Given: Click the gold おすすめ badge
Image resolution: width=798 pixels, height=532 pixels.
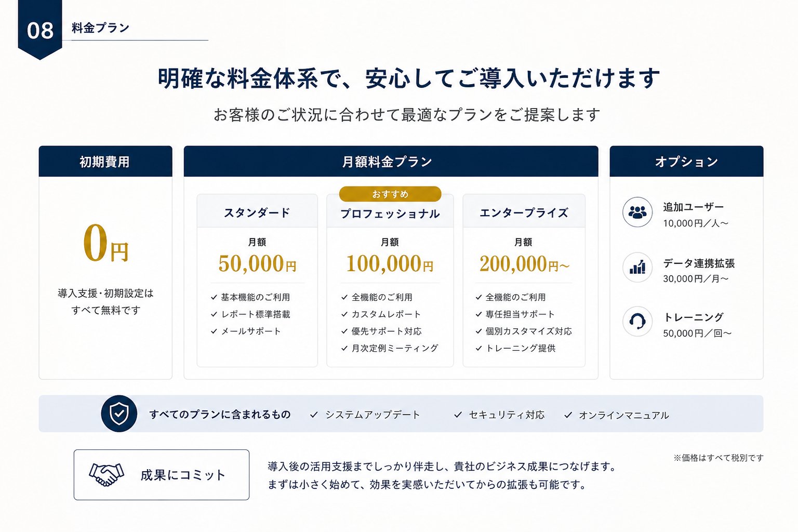Looking at the screenshot, I should pyautogui.click(x=390, y=194).
